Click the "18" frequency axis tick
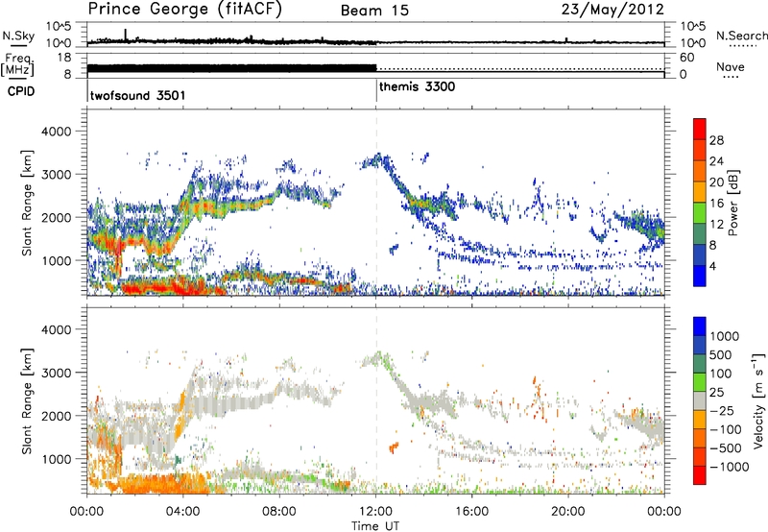Viewport: 768px width, 532px height. pos(64,58)
